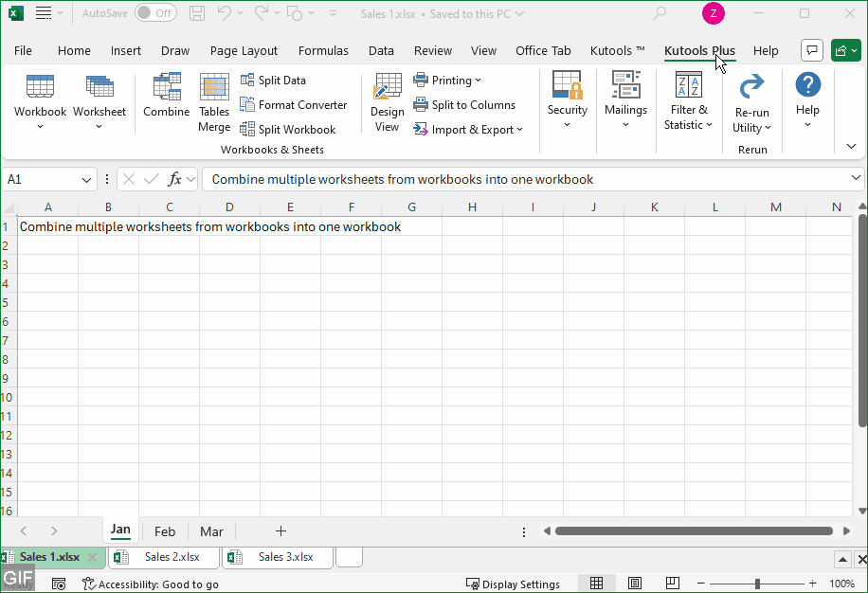Switch to the Sales 2.xlsx workbook tab
The height and width of the screenshot is (593, 868).
[x=165, y=557]
